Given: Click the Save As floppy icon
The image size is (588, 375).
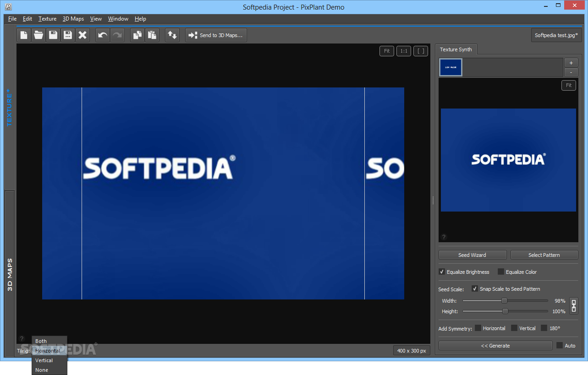Looking at the screenshot, I should (68, 35).
